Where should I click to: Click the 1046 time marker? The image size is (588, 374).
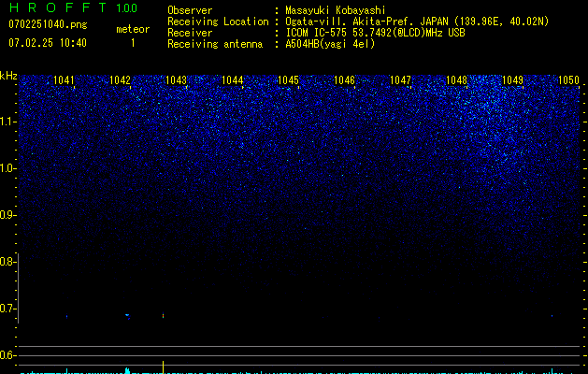[x=344, y=79]
